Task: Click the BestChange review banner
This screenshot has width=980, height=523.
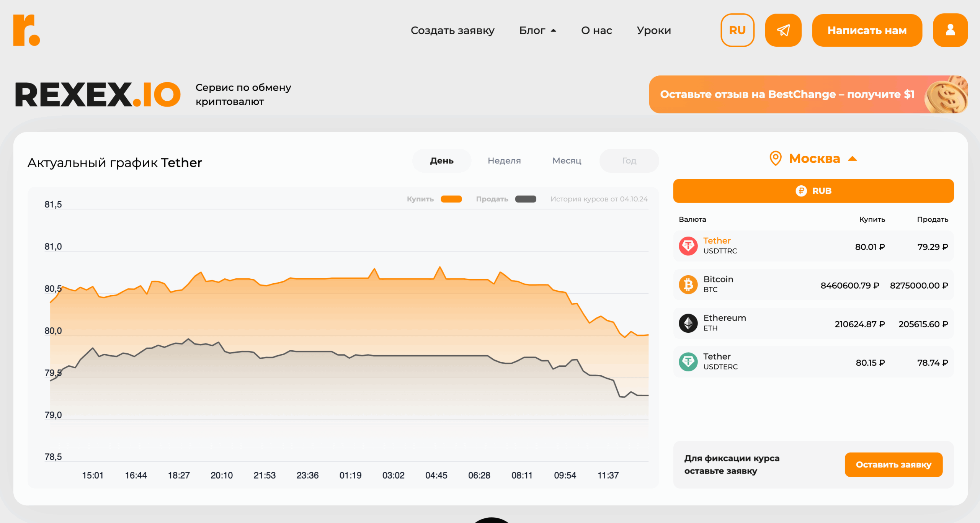Action: [808, 95]
